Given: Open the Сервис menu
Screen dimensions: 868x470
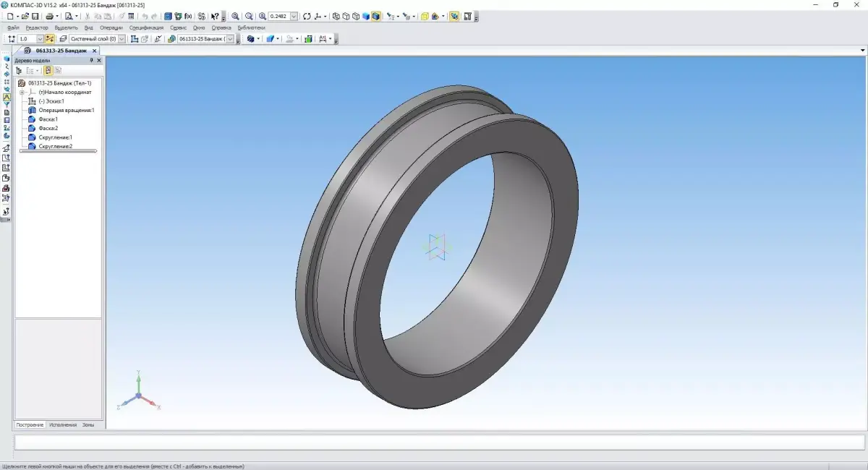Looking at the screenshot, I should pyautogui.click(x=178, y=27).
